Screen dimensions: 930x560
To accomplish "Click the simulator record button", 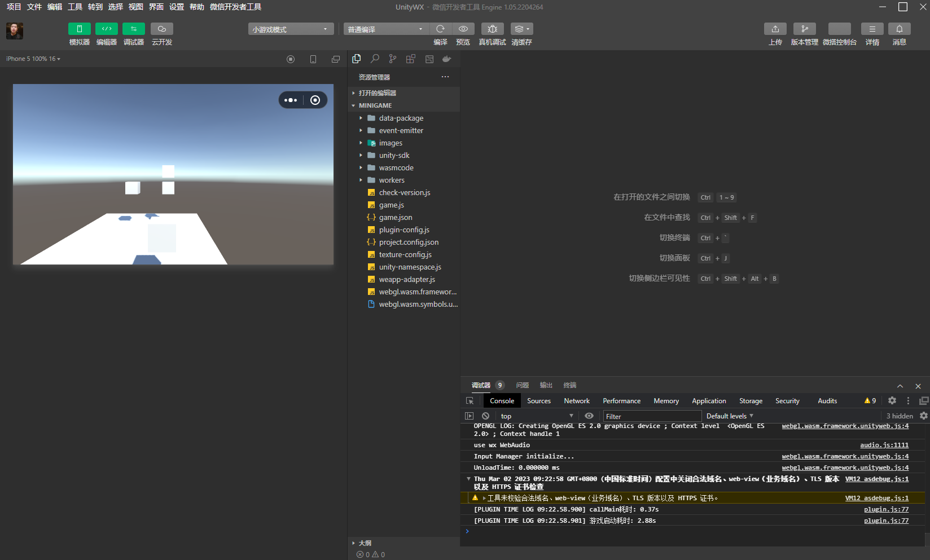I will click(291, 59).
